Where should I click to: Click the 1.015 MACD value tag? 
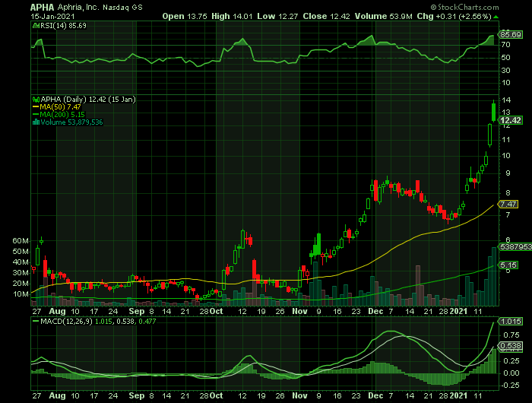(x=509, y=322)
